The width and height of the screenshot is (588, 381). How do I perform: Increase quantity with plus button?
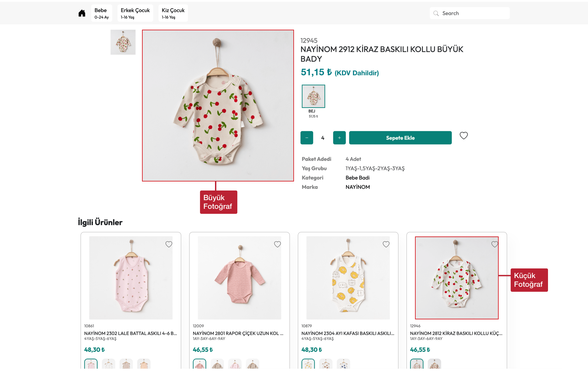click(x=339, y=138)
